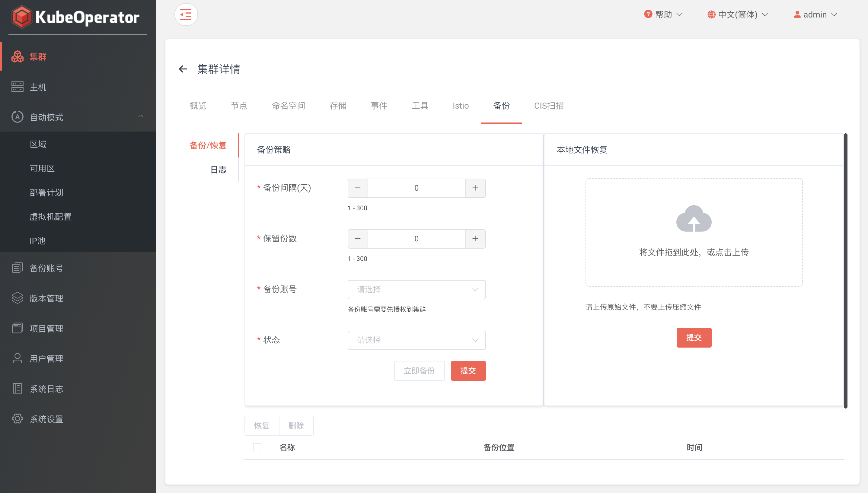Open the 主机 host icon in sidebar

[17, 87]
